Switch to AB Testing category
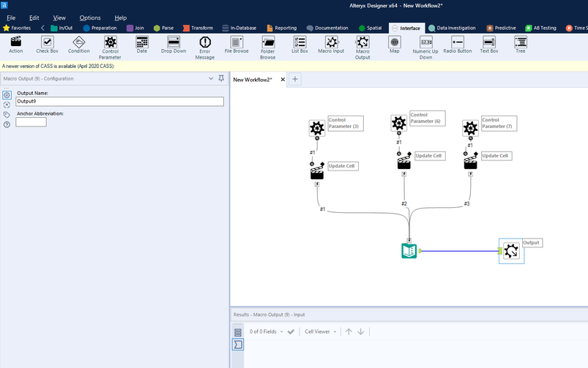Screen dimensions: 588x368 click(x=540, y=28)
